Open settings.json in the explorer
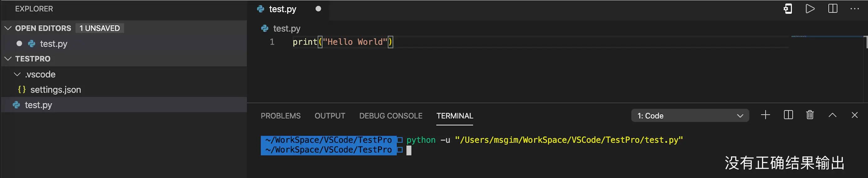This screenshot has height=178, width=868. pos(56,90)
